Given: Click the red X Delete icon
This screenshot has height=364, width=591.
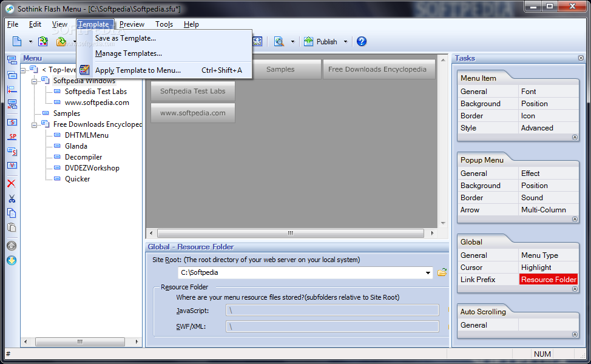Looking at the screenshot, I should click(x=12, y=183).
